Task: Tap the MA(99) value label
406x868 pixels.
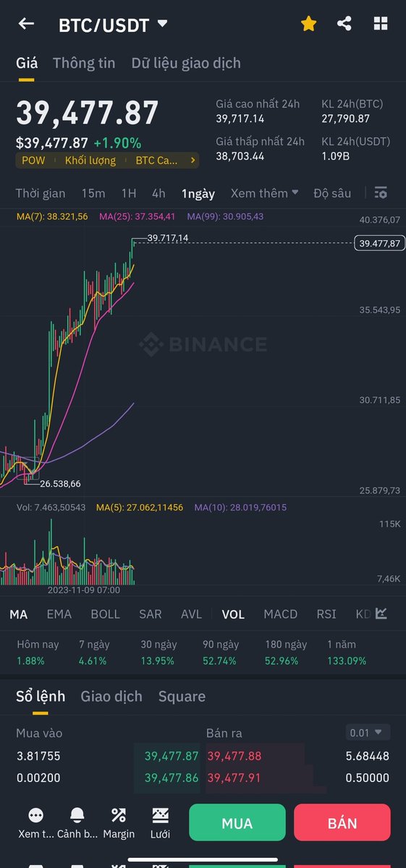Action: pyautogui.click(x=225, y=216)
